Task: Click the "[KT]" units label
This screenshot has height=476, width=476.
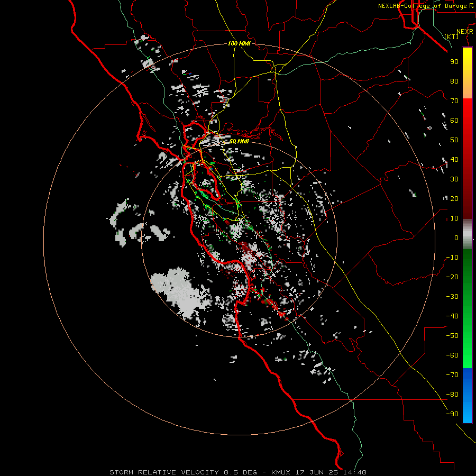Action: [452, 36]
